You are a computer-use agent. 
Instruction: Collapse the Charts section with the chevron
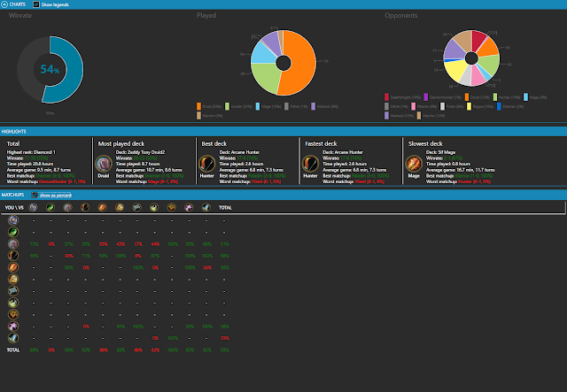coord(4,4)
